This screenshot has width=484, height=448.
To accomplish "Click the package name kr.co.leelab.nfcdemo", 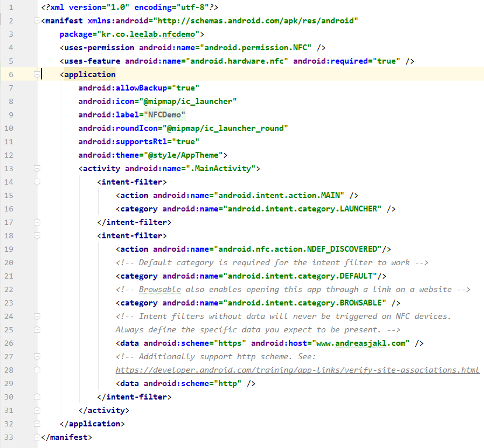I will [x=148, y=34].
